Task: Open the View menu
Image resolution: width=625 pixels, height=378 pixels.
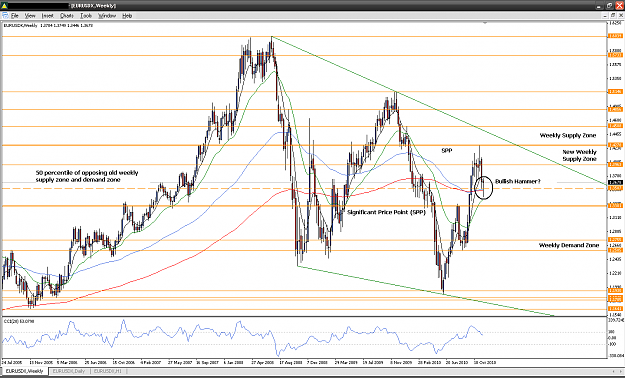Action: [x=30, y=16]
